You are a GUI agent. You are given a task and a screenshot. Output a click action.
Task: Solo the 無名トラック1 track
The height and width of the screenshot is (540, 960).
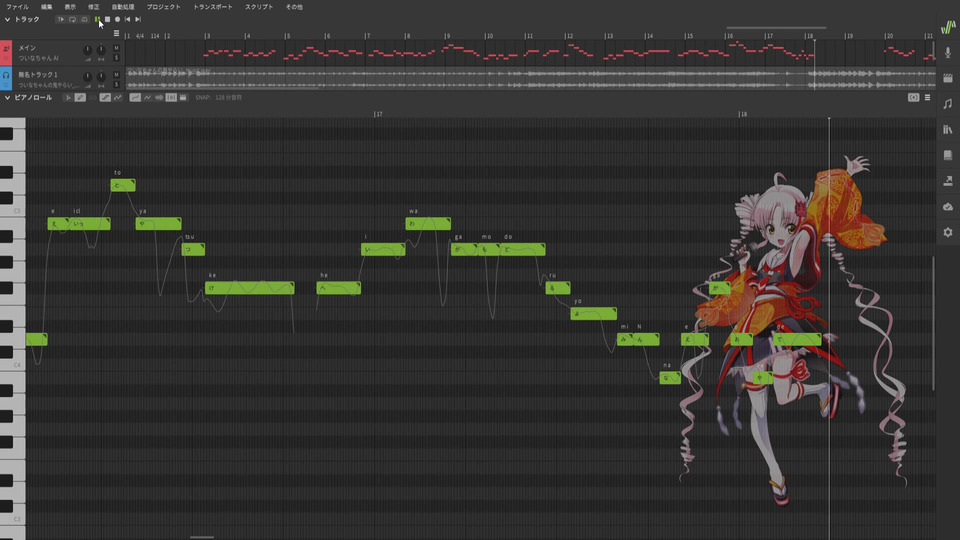coord(116,84)
